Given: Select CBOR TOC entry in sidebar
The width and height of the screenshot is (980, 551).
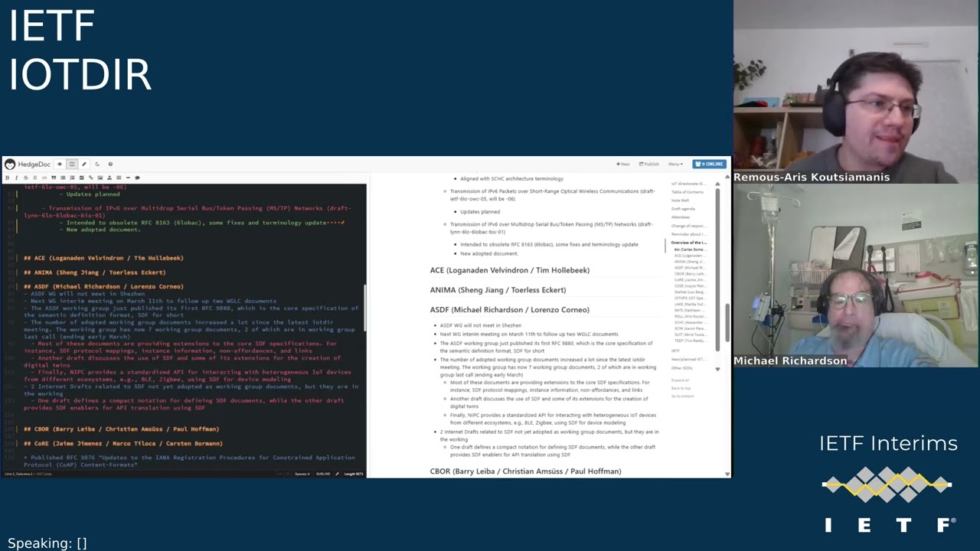Looking at the screenshot, I should point(689,274).
